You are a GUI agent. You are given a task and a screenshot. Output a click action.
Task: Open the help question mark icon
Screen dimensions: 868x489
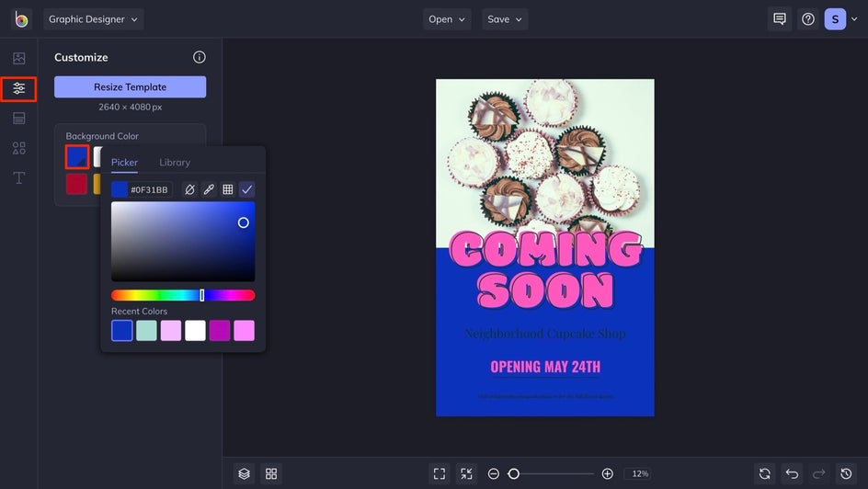(x=808, y=19)
